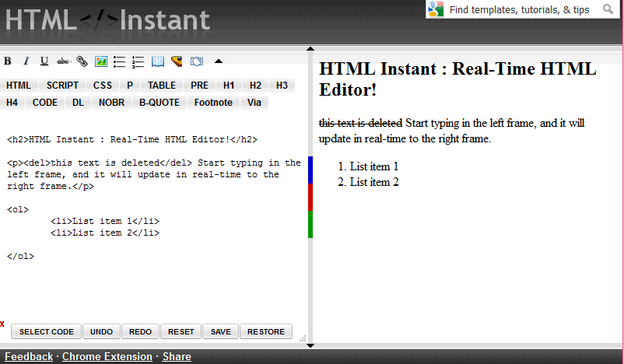Insert ordered numbered list icon

tap(138, 61)
